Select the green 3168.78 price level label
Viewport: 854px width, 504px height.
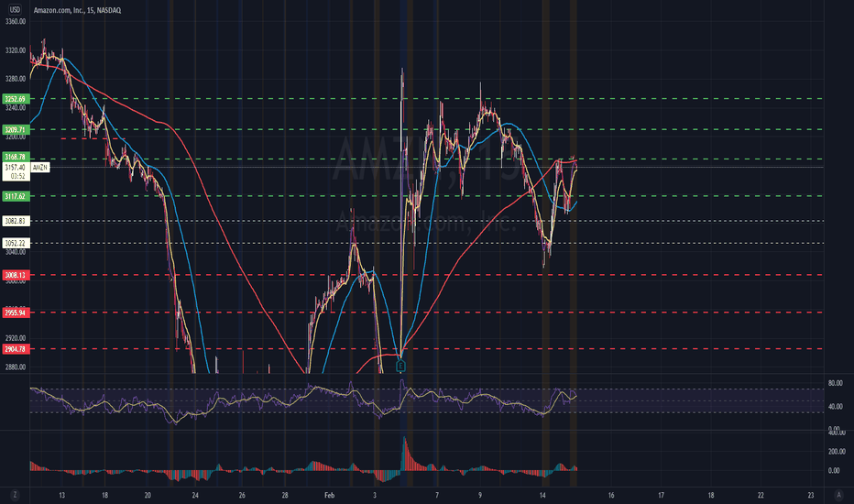point(16,157)
